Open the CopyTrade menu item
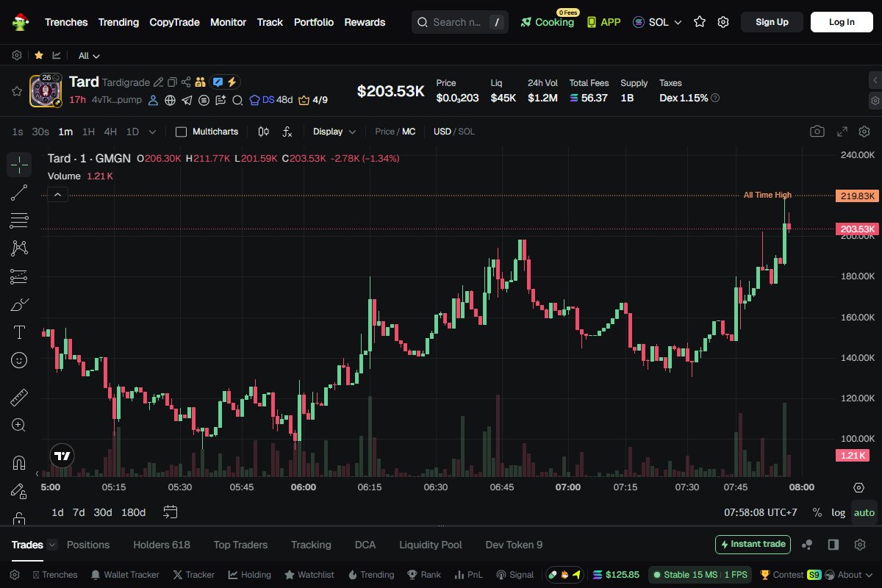 tap(174, 22)
